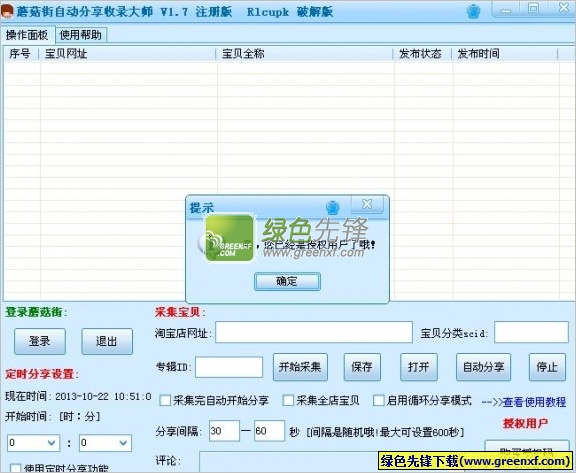
Task: Focus the 专辑ID input field
Action: (x=229, y=367)
